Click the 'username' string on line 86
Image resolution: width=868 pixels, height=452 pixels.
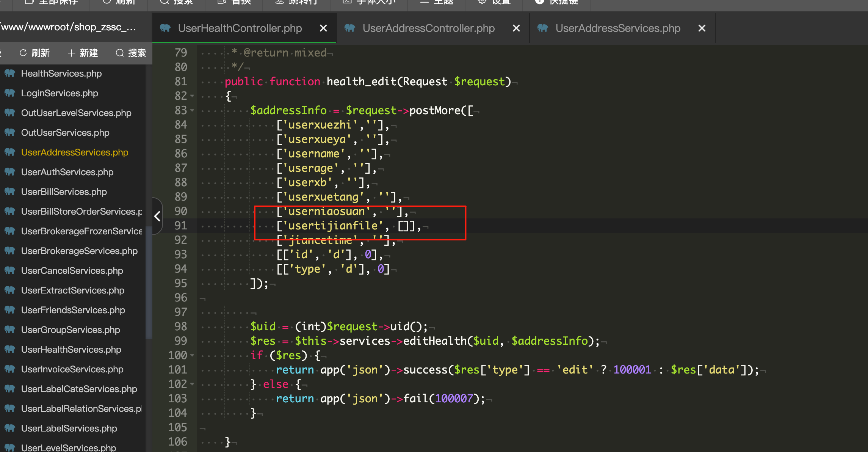tap(314, 154)
